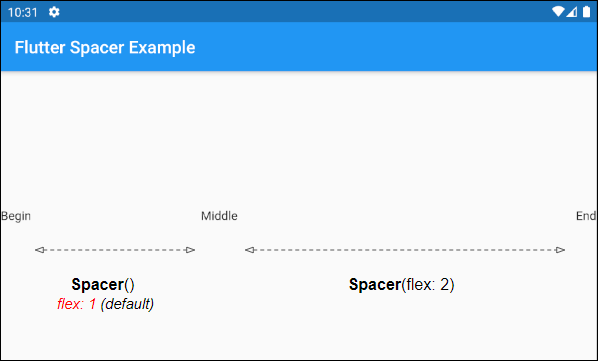Tap the Wi-Fi signal icon

558,12
